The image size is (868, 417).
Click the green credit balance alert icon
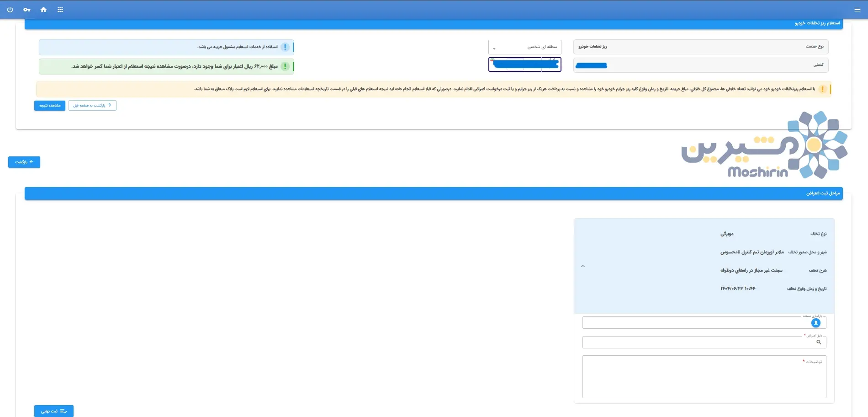coord(285,66)
